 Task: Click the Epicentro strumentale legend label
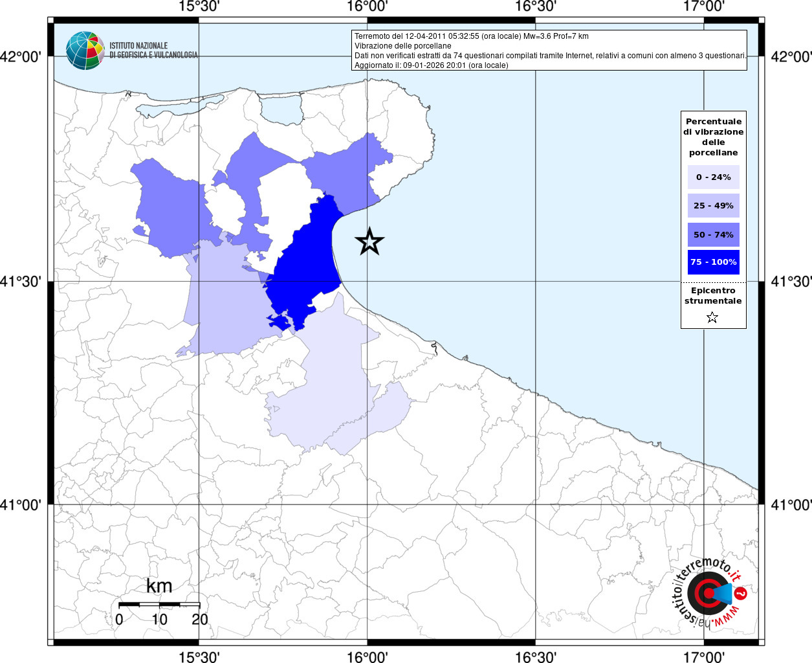pyautogui.click(x=713, y=295)
